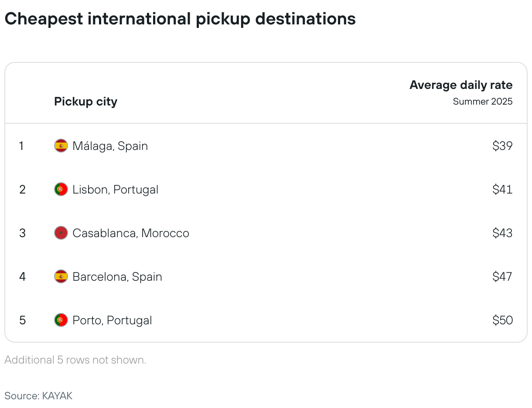Image resolution: width=532 pixels, height=408 pixels.
Task: Click the Additional 5 rows not shown note
Action: (x=75, y=360)
